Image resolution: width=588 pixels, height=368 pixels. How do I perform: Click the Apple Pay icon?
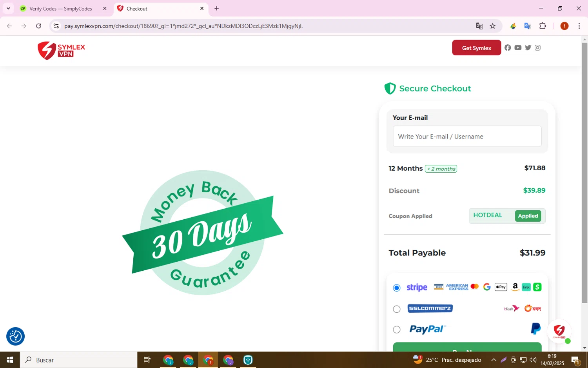point(501,287)
